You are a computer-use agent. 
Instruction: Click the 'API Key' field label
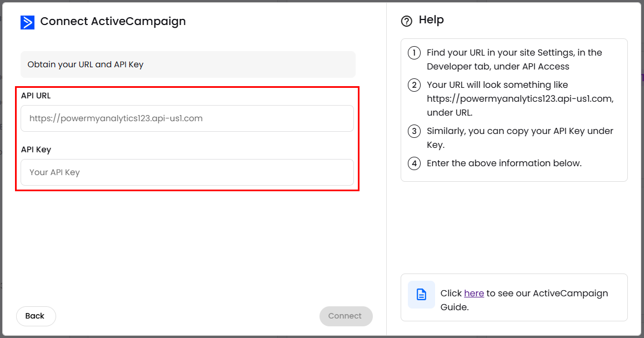pos(36,150)
